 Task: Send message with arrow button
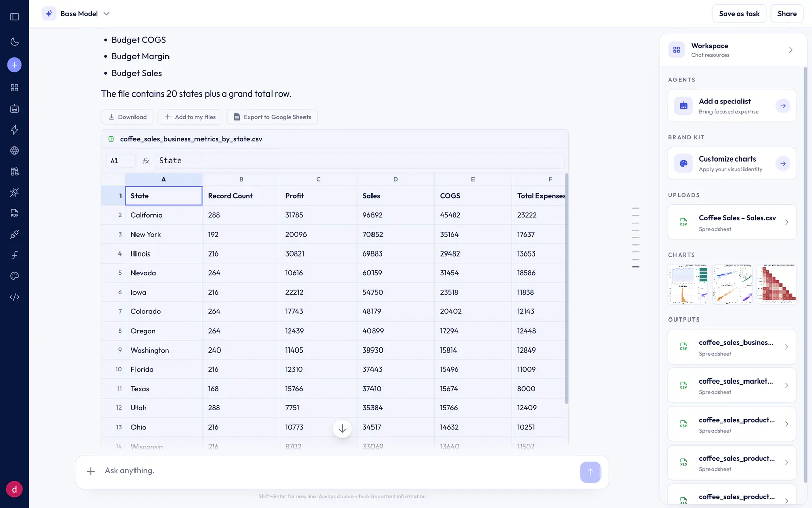(590, 472)
